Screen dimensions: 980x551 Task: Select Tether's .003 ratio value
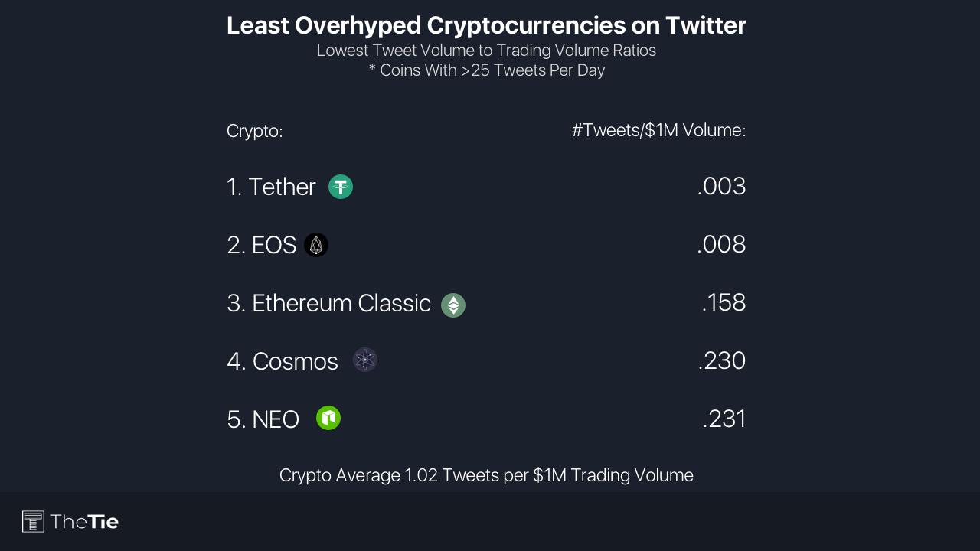[x=721, y=187]
